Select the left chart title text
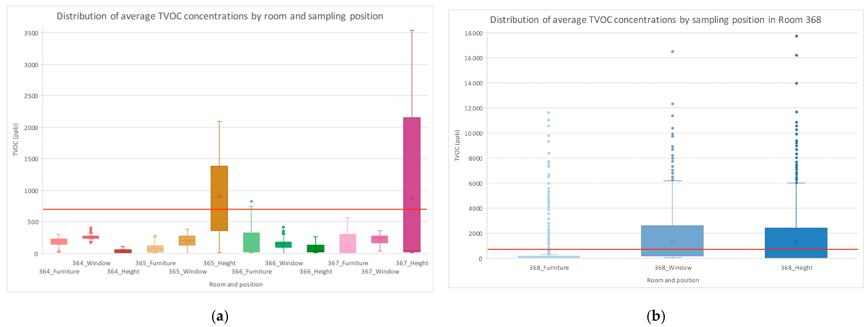The height and width of the screenshot is (327, 868). pyautogui.click(x=220, y=16)
